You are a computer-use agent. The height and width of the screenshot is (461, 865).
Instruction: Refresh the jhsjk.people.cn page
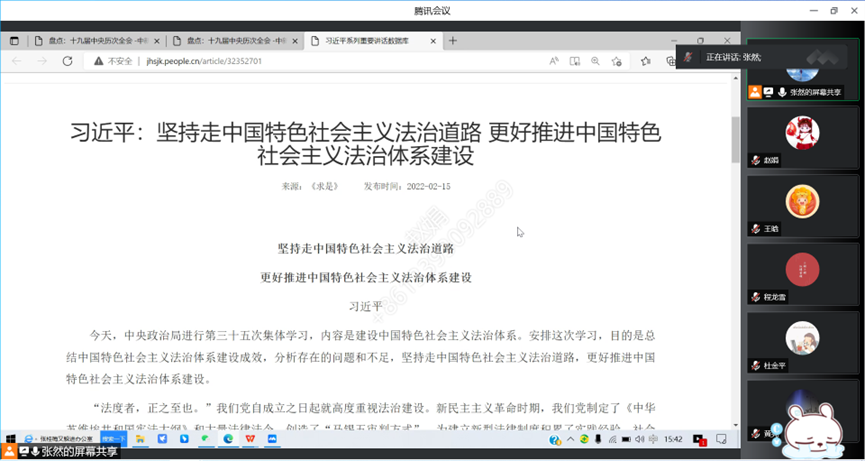[x=67, y=61]
